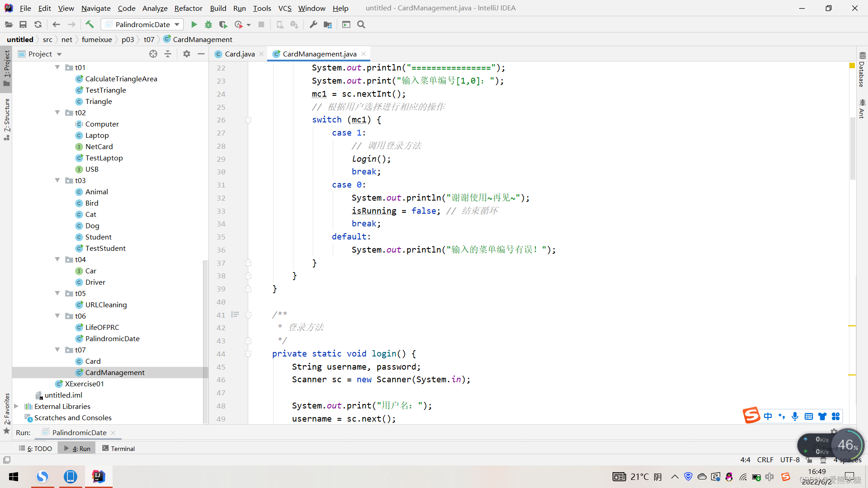The image size is (868, 488).
Task: Toggle the 1: Project side panel
Action: [6, 68]
